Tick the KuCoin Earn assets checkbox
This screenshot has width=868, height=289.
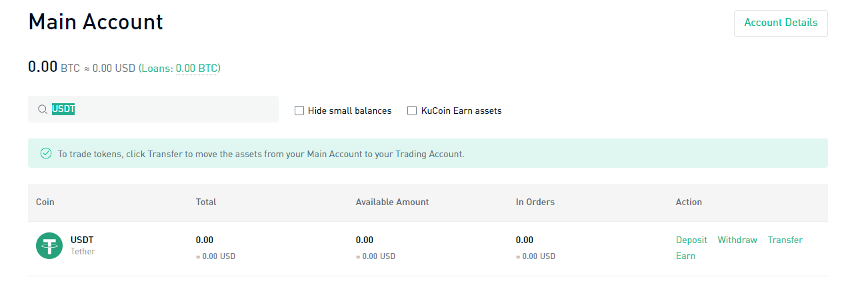pyautogui.click(x=412, y=111)
